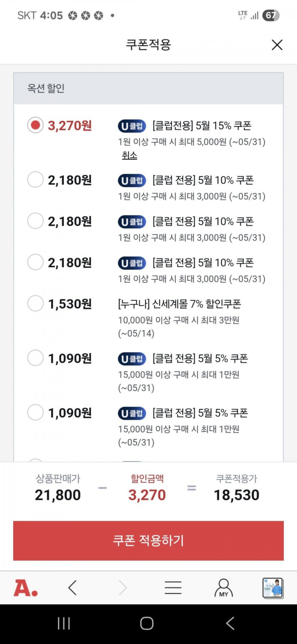The image size is (297, 644).
Task: Open the hamburger menu icon
Action: [x=173, y=588]
